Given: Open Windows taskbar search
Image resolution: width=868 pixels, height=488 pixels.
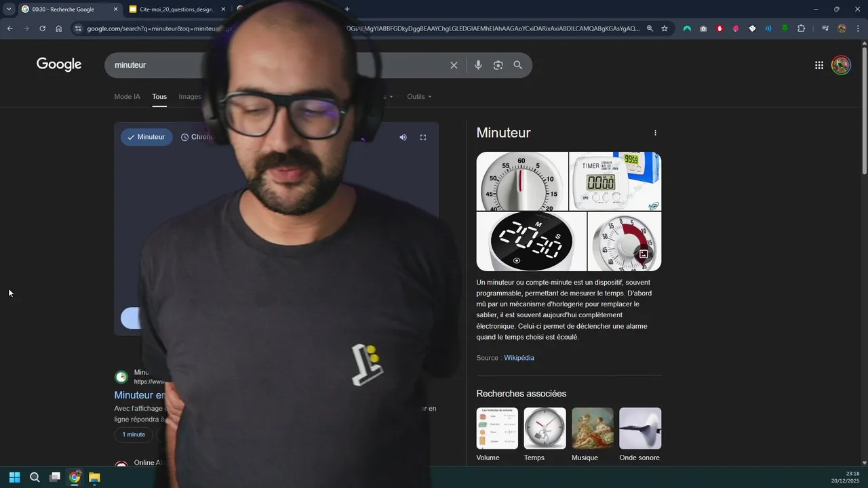Looking at the screenshot, I should (x=35, y=477).
